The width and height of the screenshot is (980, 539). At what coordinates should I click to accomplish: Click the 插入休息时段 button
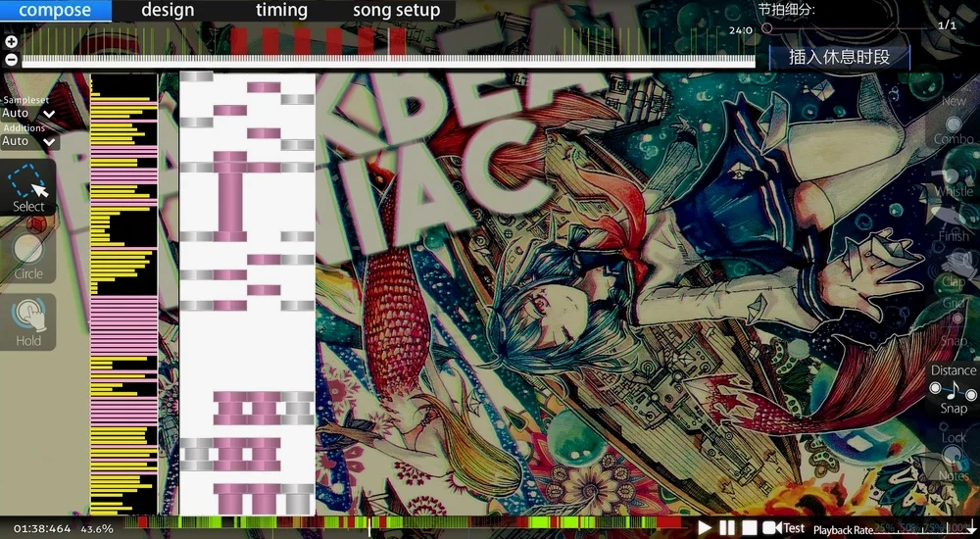(840, 58)
